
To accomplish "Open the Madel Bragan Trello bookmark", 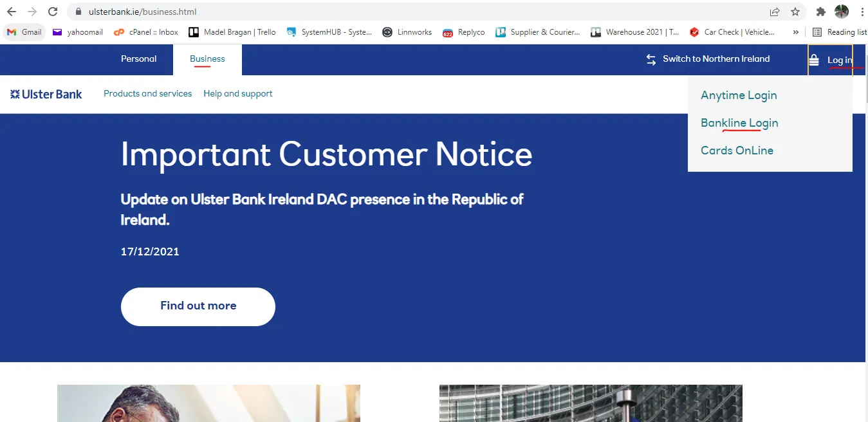I will [232, 32].
